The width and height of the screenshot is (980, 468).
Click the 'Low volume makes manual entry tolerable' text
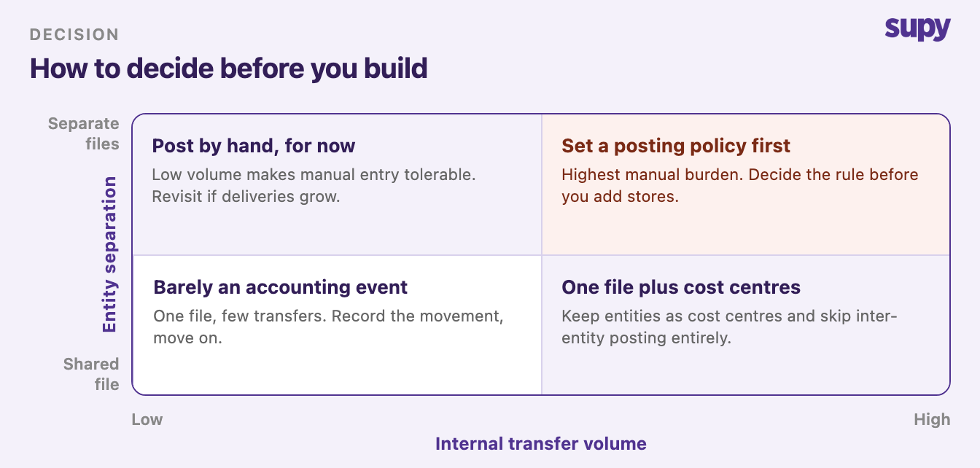pyautogui.click(x=314, y=175)
